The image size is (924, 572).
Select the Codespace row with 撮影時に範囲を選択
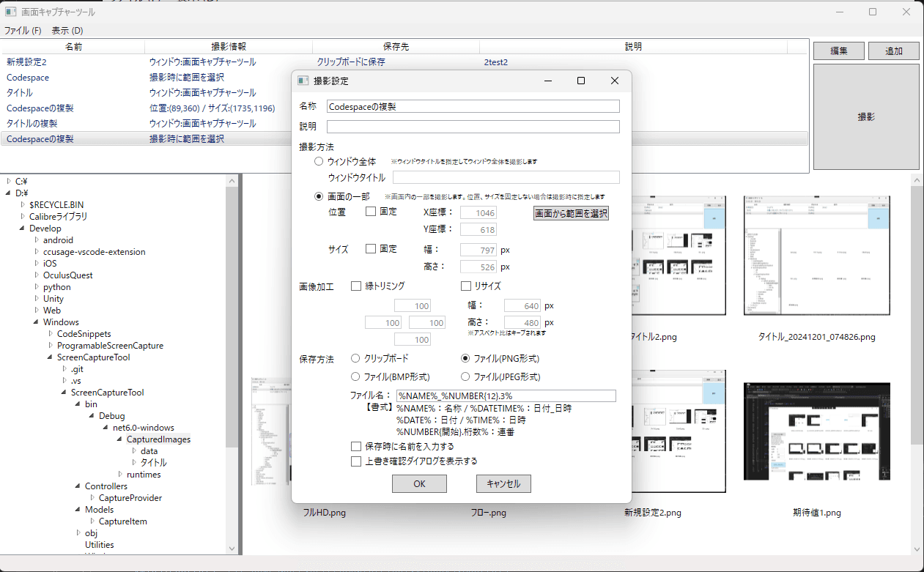click(x=404, y=77)
